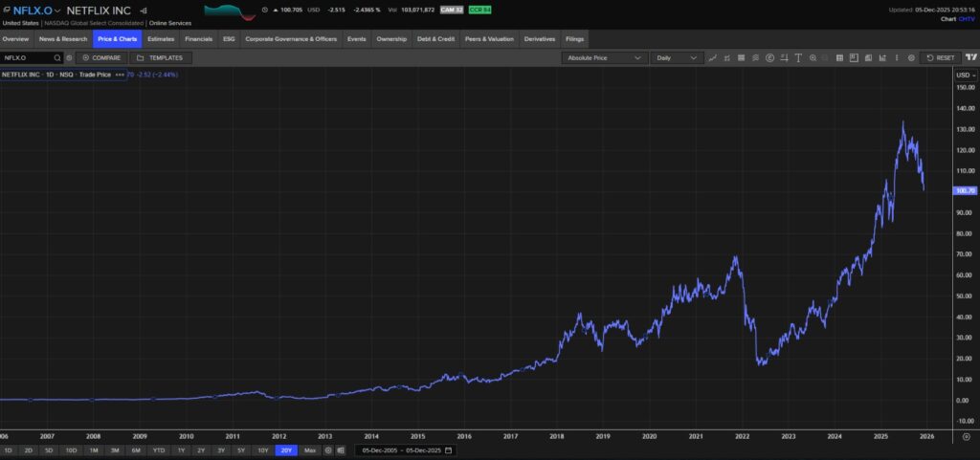Switch chart range to YTD

coord(158,449)
